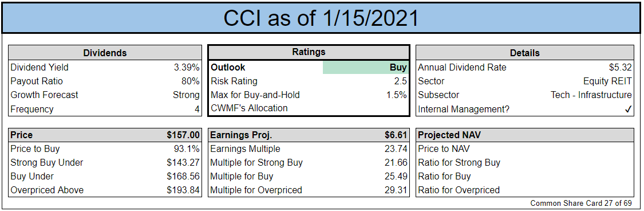
Task: Click the Internal Management checkmark
Action: coord(629,110)
